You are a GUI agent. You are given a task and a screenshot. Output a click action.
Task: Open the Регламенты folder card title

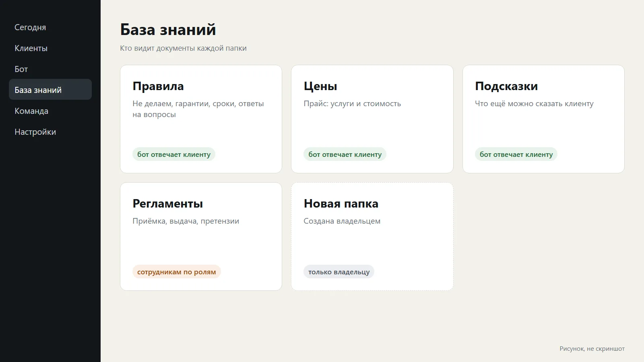tap(168, 204)
